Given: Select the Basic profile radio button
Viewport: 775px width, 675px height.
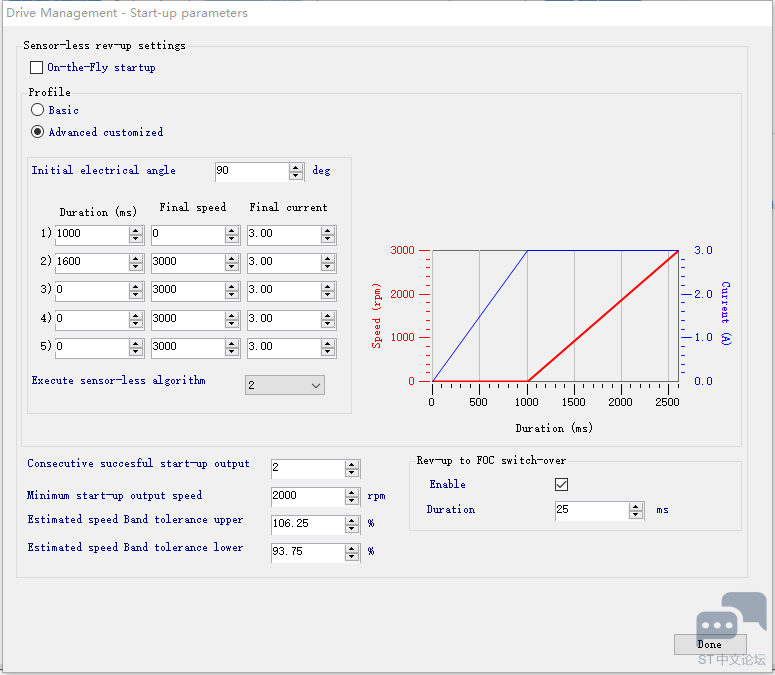Looking at the screenshot, I should (38, 110).
